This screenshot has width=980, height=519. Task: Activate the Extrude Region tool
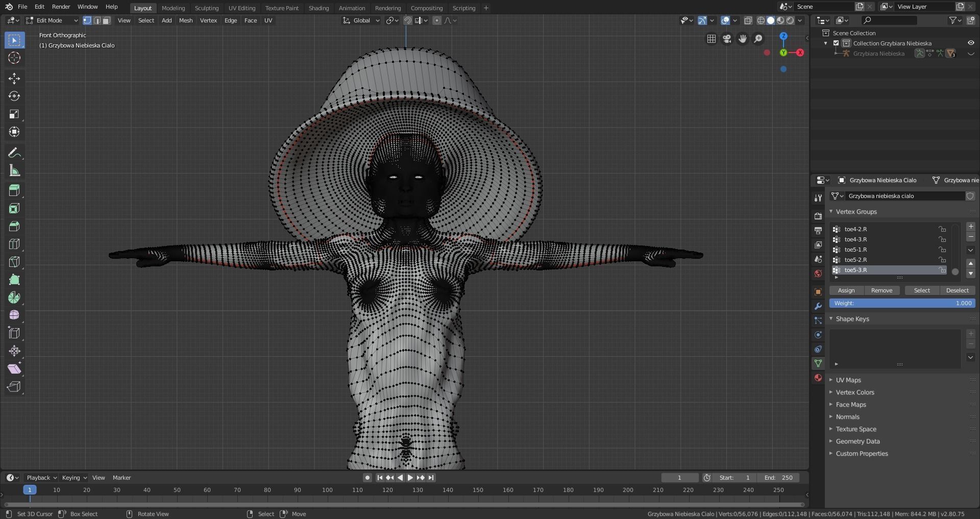(14, 190)
